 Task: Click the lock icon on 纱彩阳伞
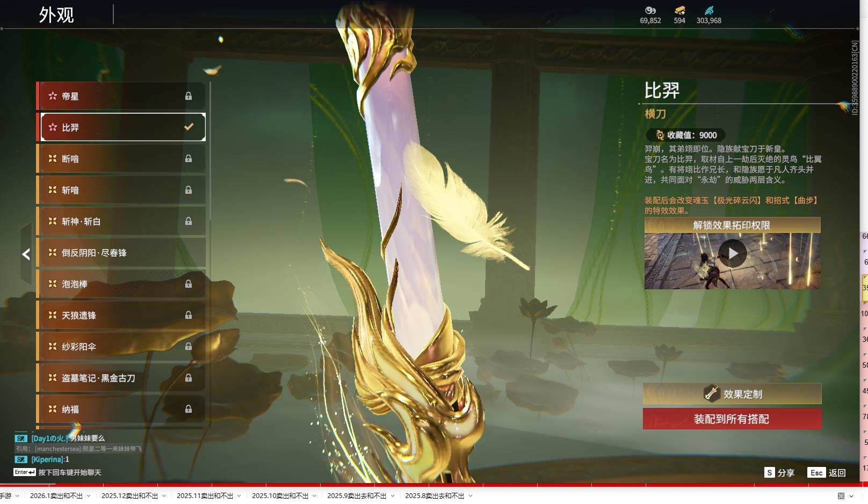[x=189, y=347]
